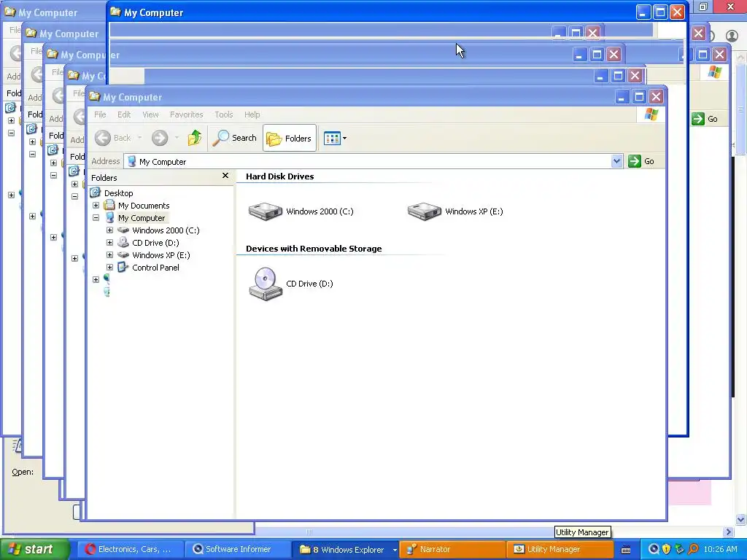The image size is (747, 560).
Task: Click the Back arrow in front window
Action: 102,138
